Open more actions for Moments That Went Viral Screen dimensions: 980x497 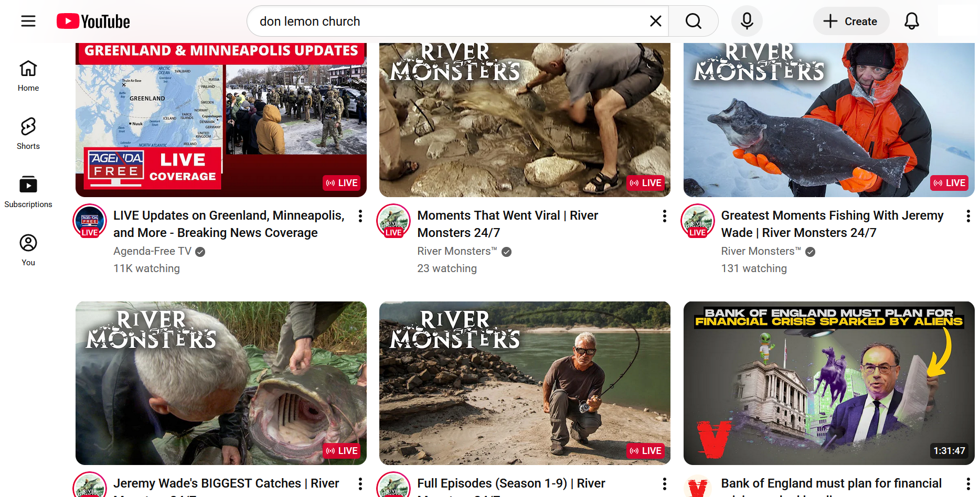coord(665,216)
